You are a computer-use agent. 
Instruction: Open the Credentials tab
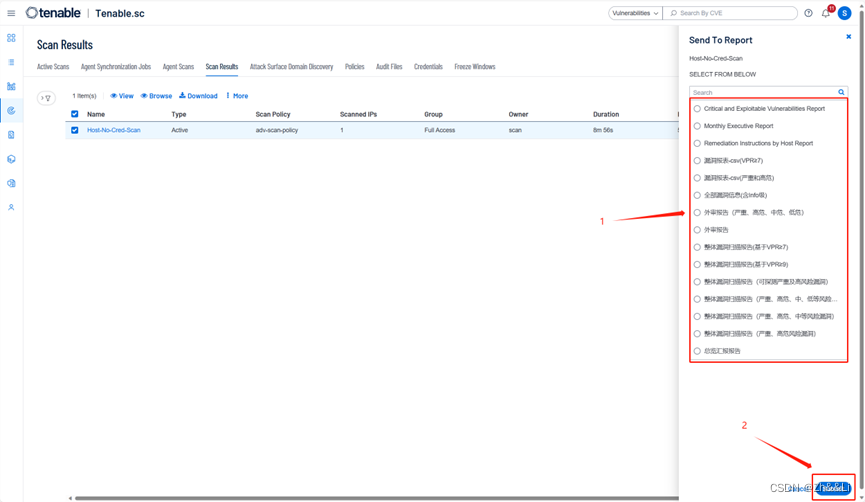tap(428, 67)
